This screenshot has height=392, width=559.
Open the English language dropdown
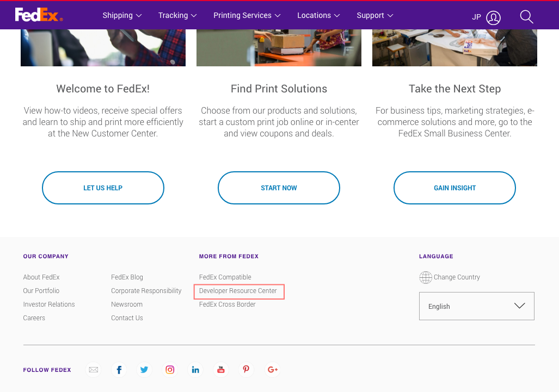[x=476, y=306]
